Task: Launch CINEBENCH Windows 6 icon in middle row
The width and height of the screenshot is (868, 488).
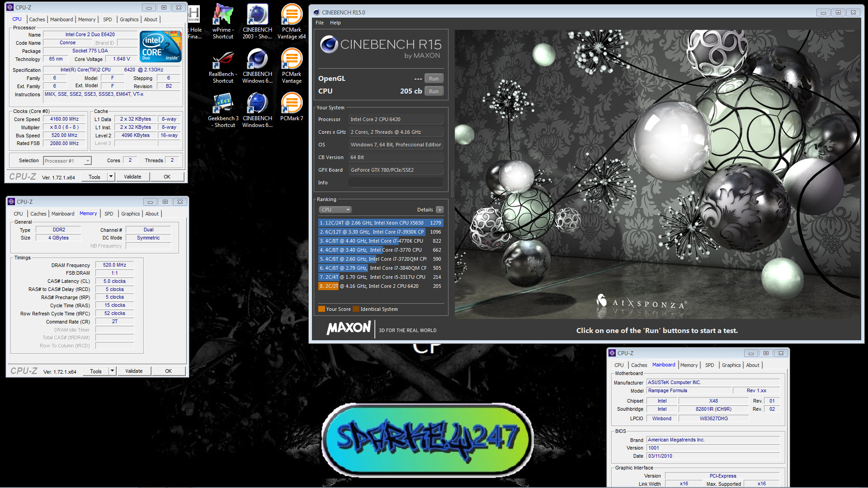Action: click(x=257, y=66)
